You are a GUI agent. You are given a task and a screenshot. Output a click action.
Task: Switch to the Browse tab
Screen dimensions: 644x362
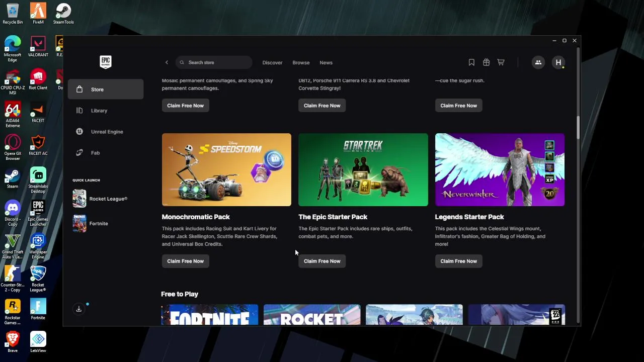(x=301, y=62)
